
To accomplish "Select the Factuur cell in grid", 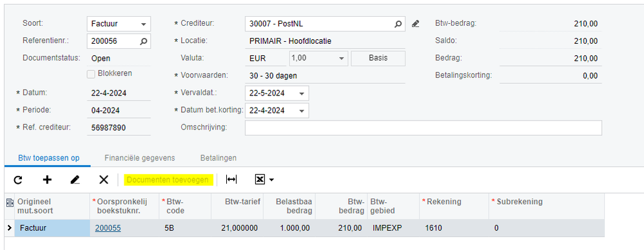I will coord(52,228).
